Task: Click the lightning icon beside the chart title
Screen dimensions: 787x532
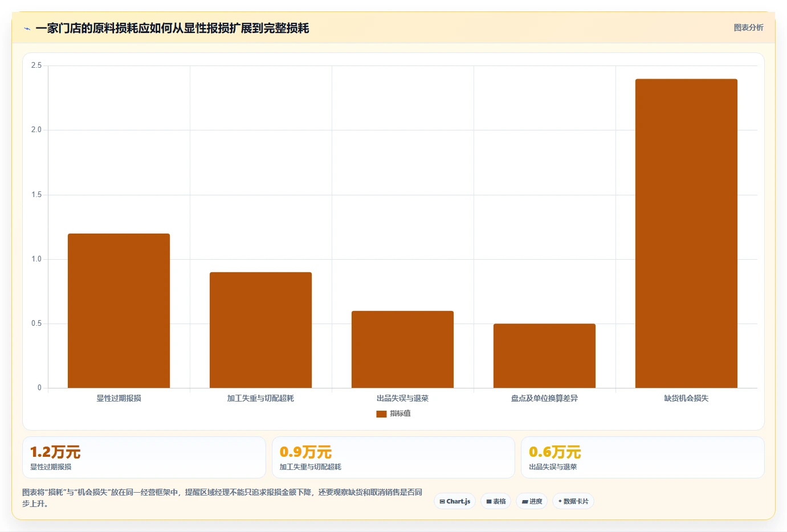Action: point(27,28)
